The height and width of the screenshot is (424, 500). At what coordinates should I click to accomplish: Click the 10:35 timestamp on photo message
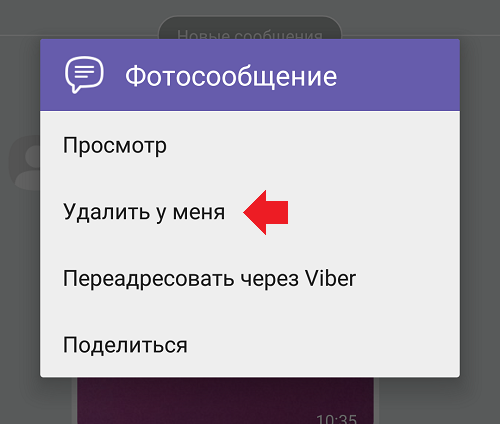coord(336,419)
